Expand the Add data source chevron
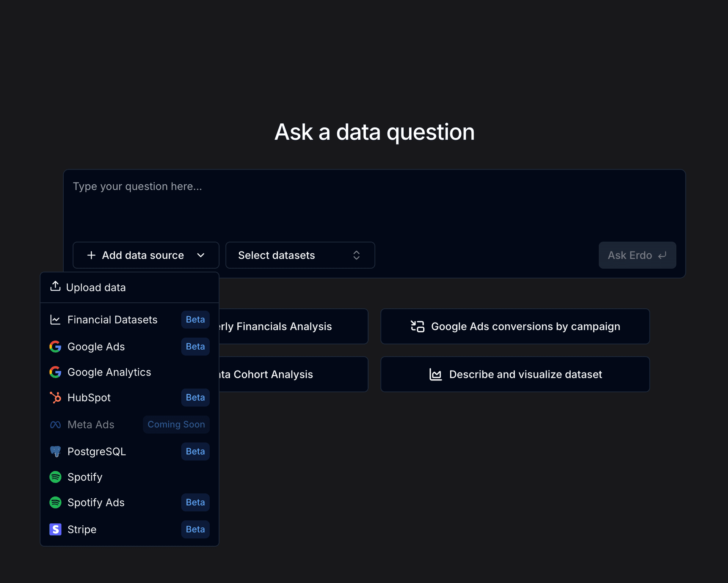The height and width of the screenshot is (583, 728). (x=201, y=255)
